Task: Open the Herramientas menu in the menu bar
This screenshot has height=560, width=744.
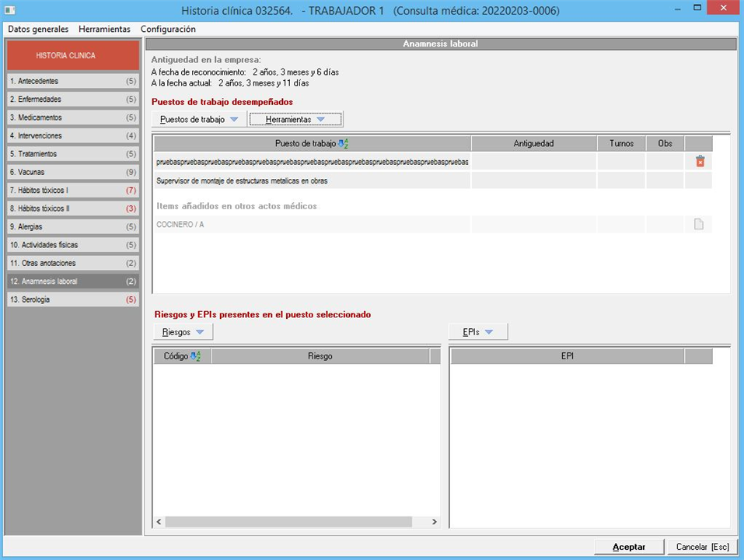Action: pos(104,29)
